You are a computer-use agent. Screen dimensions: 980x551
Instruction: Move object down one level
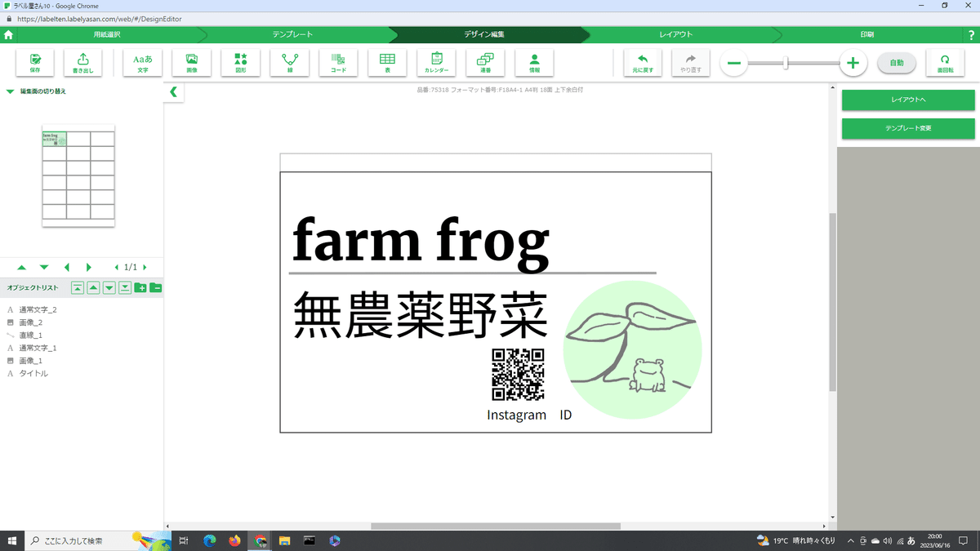point(109,287)
